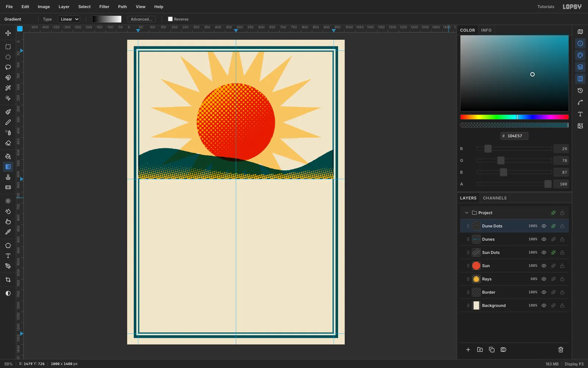
Task: Select the Smudge finger tool
Action: coord(8,222)
